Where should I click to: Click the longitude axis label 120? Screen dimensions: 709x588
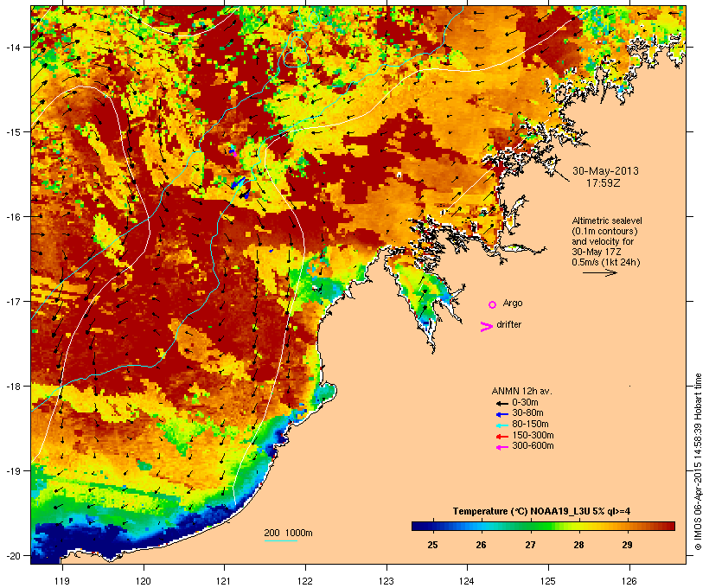(144, 581)
